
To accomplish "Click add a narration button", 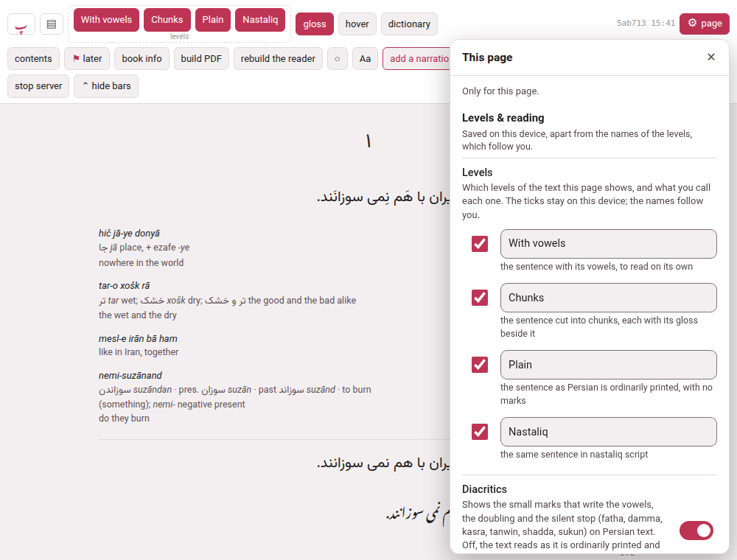I will click(417, 59).
